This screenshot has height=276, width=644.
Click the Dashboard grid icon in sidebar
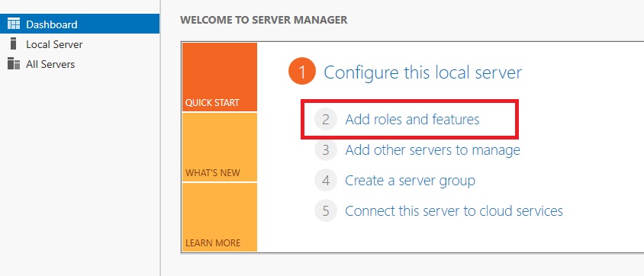(x=14, y=24)
